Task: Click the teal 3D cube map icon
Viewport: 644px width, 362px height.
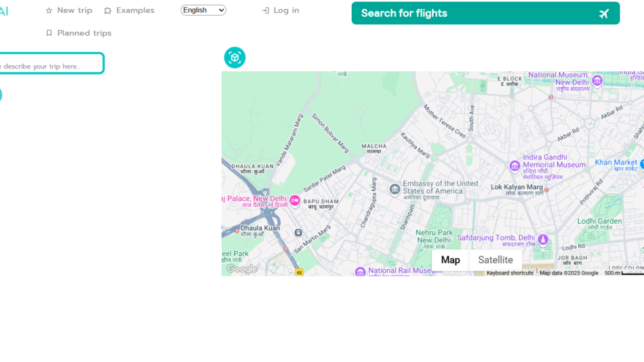Action: 235,58
